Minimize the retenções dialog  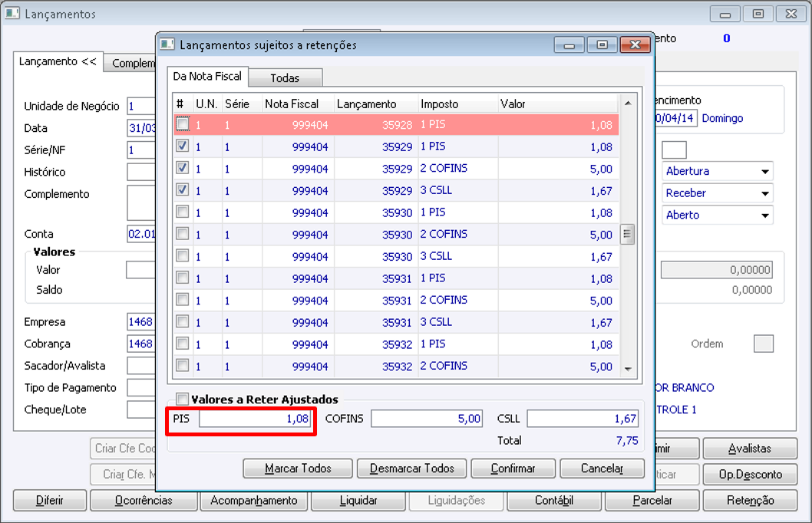click(x=569, y=45)
